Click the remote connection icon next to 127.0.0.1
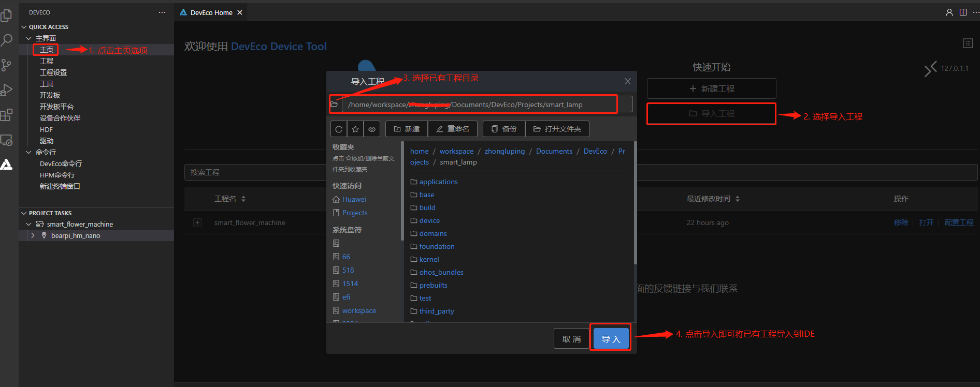The width and height of the screenshot is (980, 387). 931,68
